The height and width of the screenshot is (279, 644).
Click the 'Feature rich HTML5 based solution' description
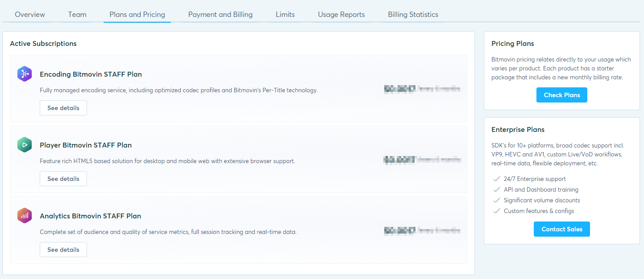(167, 161)
